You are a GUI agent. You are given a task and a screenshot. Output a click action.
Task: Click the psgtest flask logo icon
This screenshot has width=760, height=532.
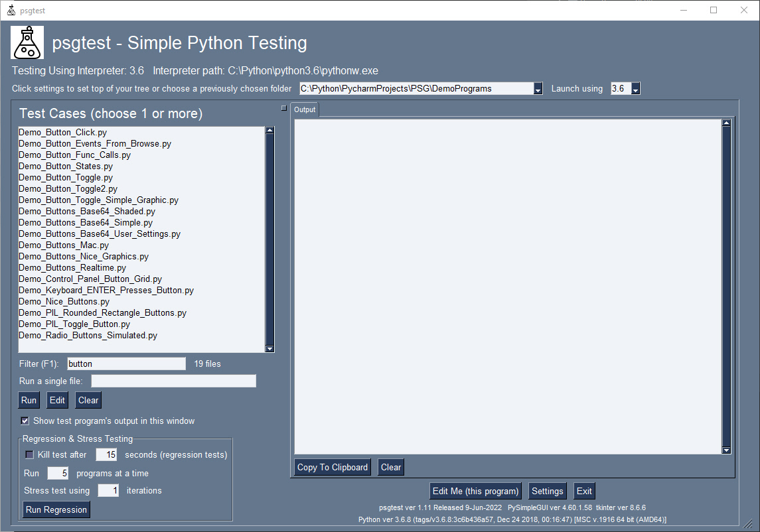pyautogui.click(x=27, y=42)
